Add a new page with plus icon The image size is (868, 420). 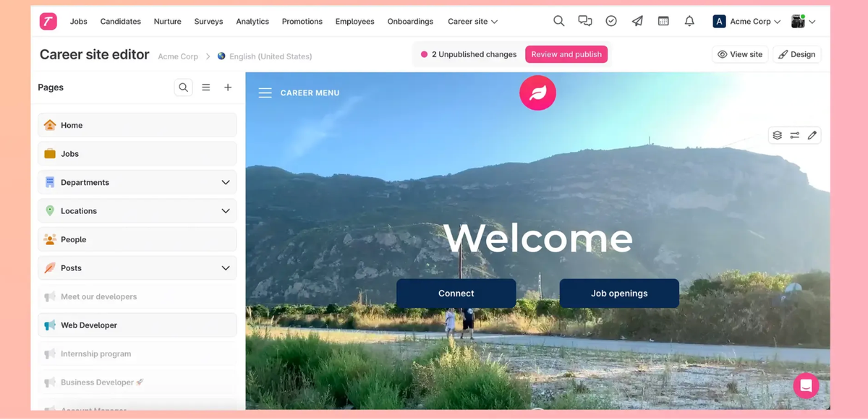click(x=228, y=87)
